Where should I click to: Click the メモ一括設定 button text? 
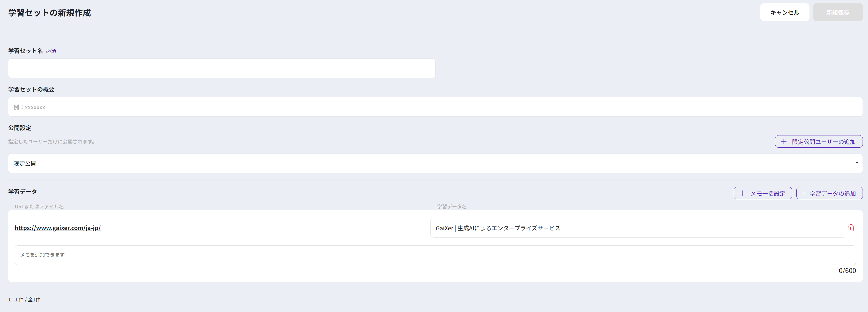(768, 194)
